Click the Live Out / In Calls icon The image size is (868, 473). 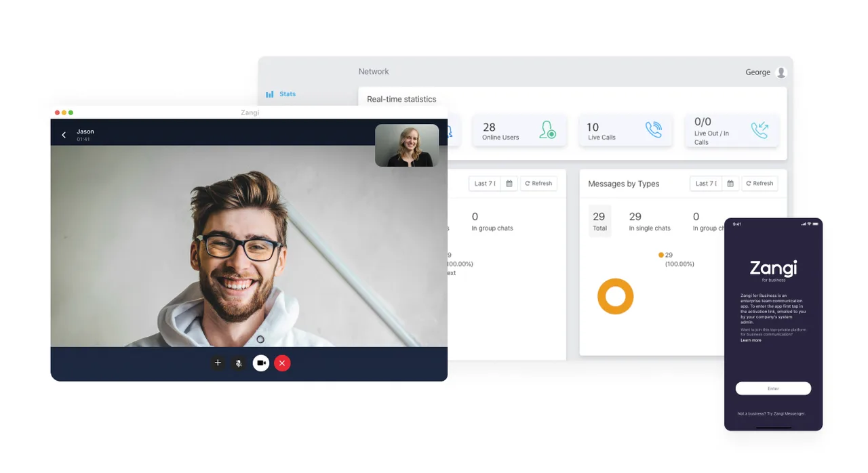click(759, 130)
